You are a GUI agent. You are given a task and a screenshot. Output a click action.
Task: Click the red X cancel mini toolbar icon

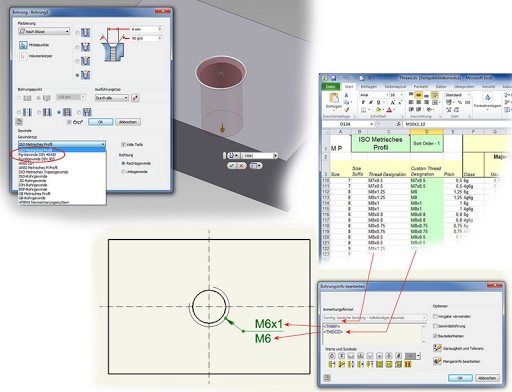click(x=241, y=165)
